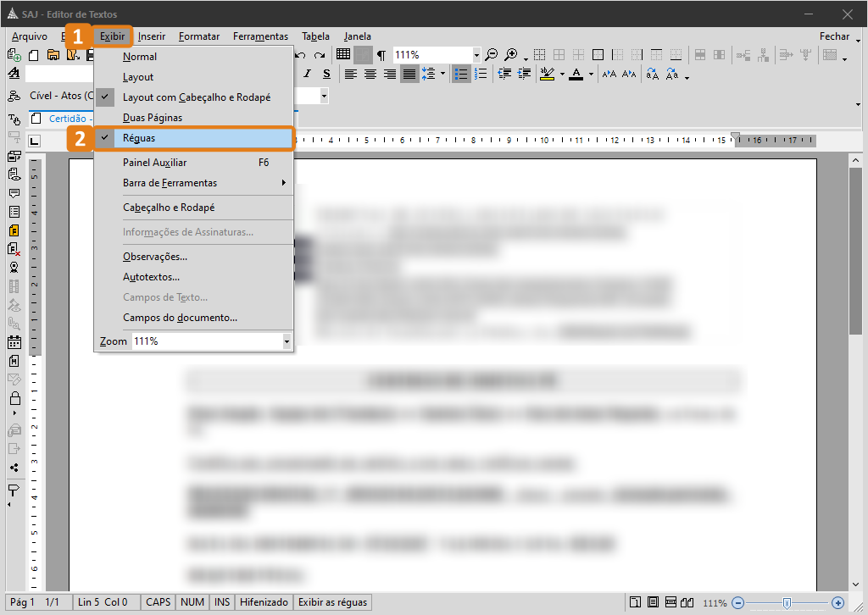Click the open folder icon in toolbar
This screenshot has height=615, width=868.
tap(53, 55)
